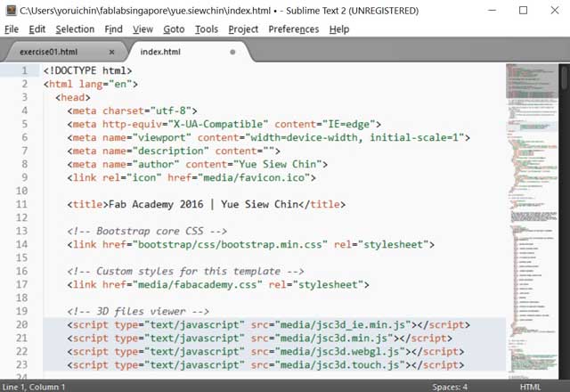The image size is (570, 392).
Task: Click the X-UA-Compatible meta line
Action: click(x=224, y=124)
